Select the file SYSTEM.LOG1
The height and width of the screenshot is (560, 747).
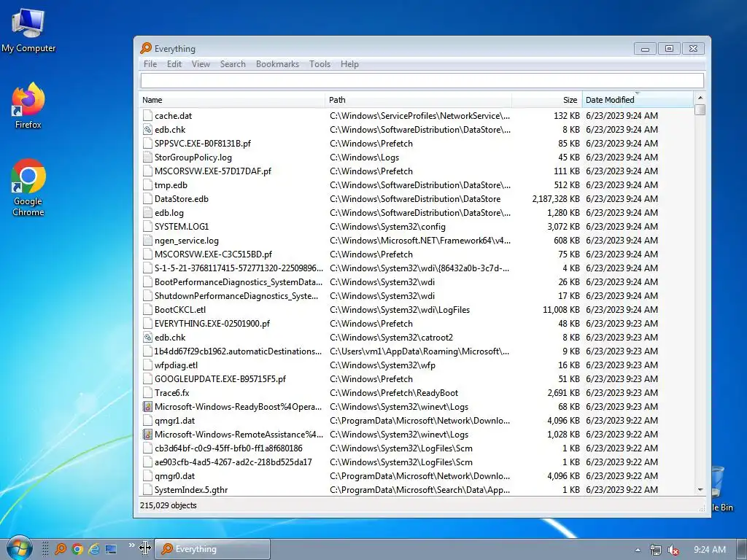click(x=182, y=227)
